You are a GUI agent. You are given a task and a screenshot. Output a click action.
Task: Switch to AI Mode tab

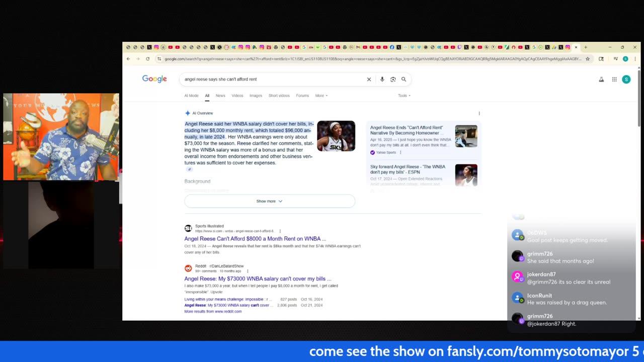pyautogui.click(x=191, y=96)
